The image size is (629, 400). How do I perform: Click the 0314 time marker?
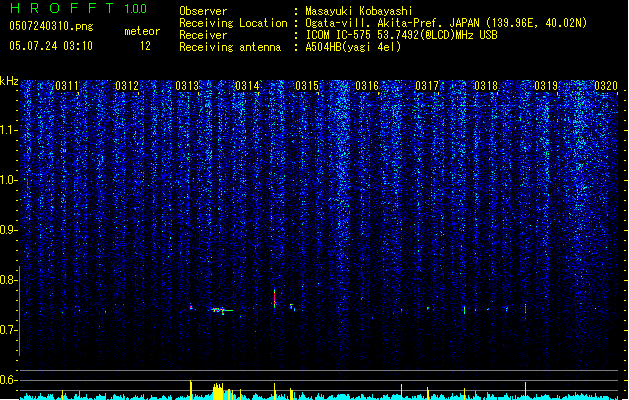click(247, 86)
